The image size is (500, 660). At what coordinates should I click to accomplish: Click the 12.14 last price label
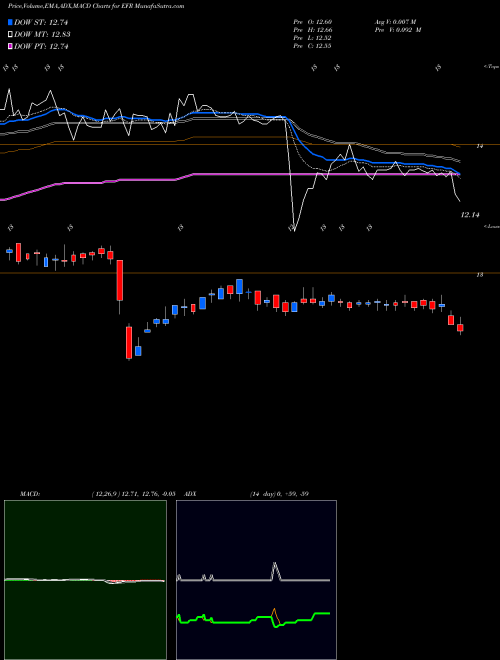pyautogui.click(x=470, y=215)
